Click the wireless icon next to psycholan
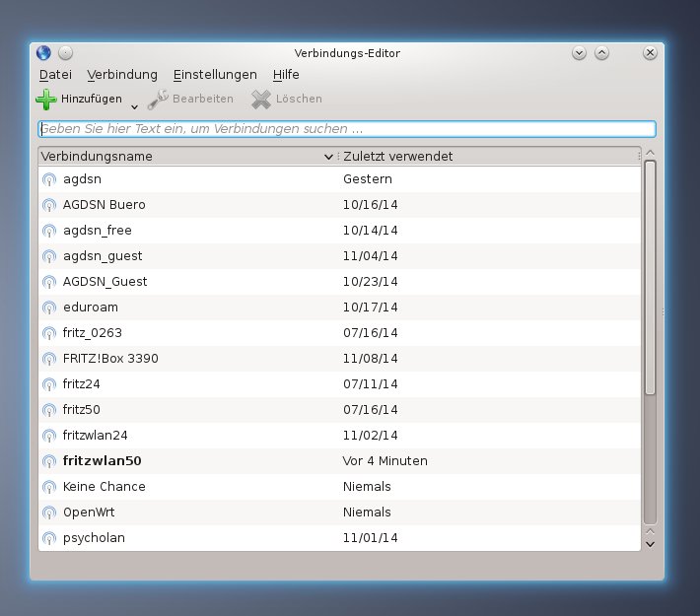 (50, 538)
